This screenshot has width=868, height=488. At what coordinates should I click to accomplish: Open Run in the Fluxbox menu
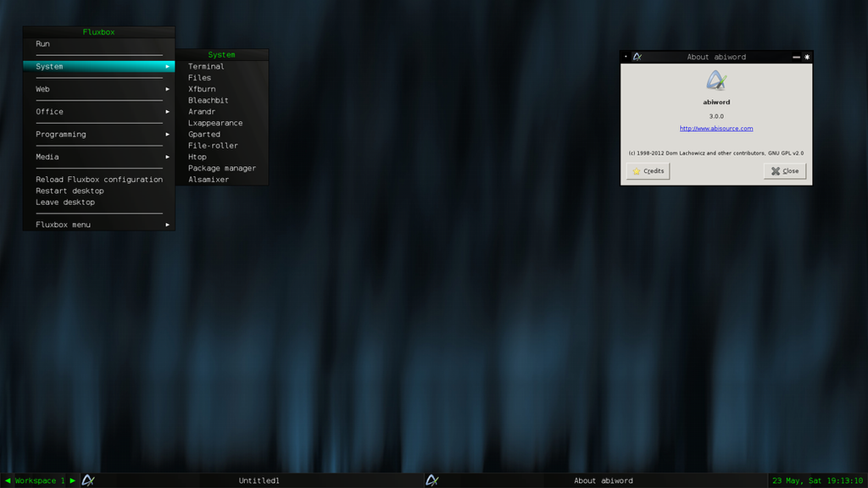pyautogui.click(x=98, y=44)
